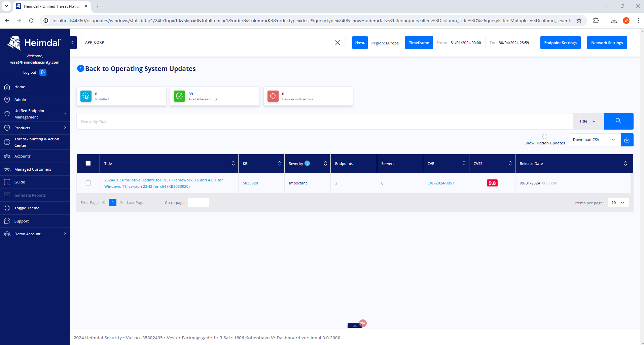Screen dimensions: 644x345
Task: Clear the APP_CORP search with X
Action: [x=338, y=43]
